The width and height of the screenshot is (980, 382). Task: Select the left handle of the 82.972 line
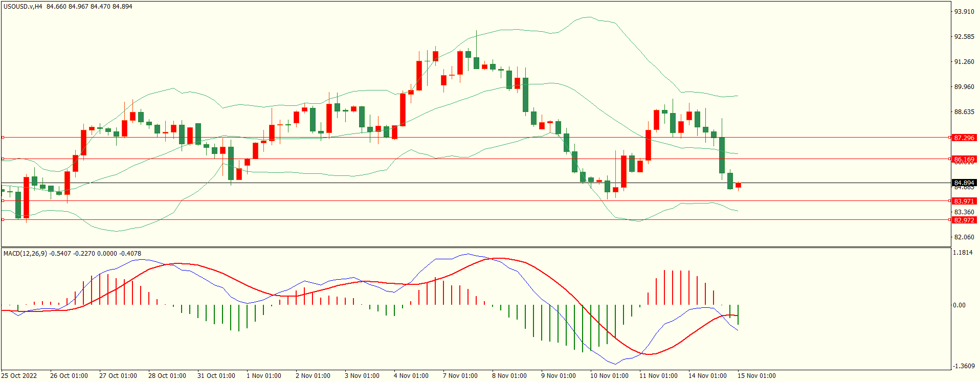click(x=3, y=220)
